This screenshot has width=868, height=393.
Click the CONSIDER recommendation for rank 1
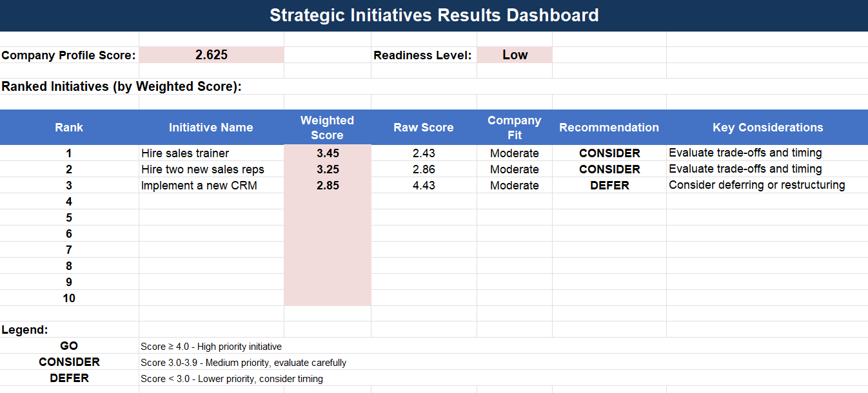609,153
